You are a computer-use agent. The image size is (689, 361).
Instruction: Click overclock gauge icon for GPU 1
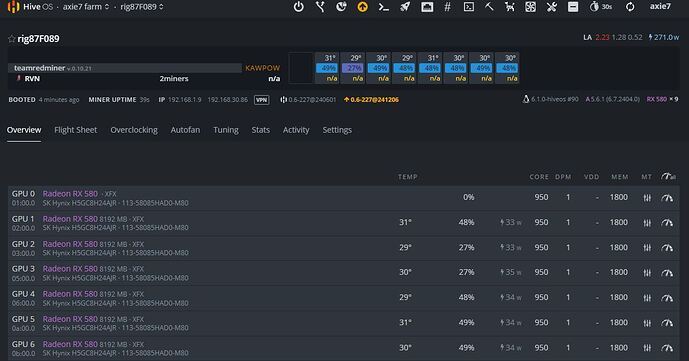coord(667,223)
